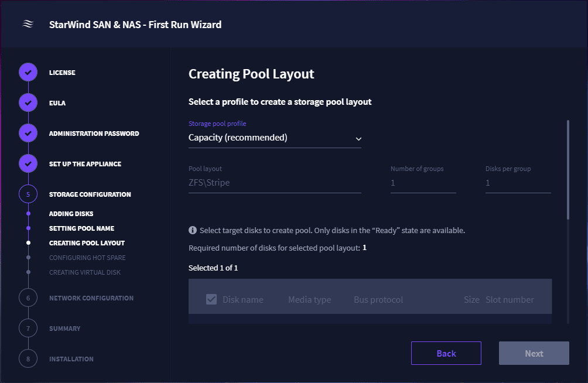This screenshot has width=588, height=383.
Task: Toggle the select-all checkbox beside Disk name
Action: coord(211,299)
